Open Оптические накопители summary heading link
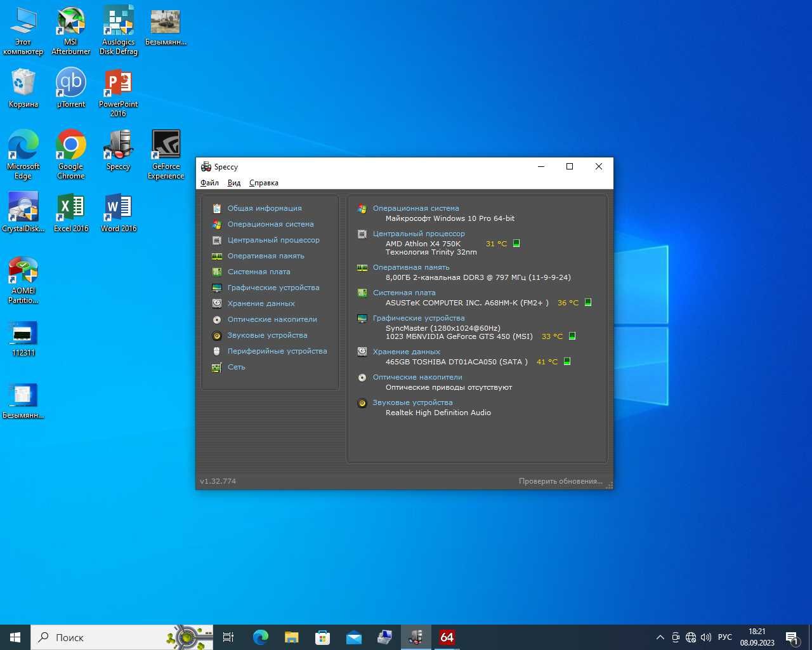 click(x=417, y=377)
